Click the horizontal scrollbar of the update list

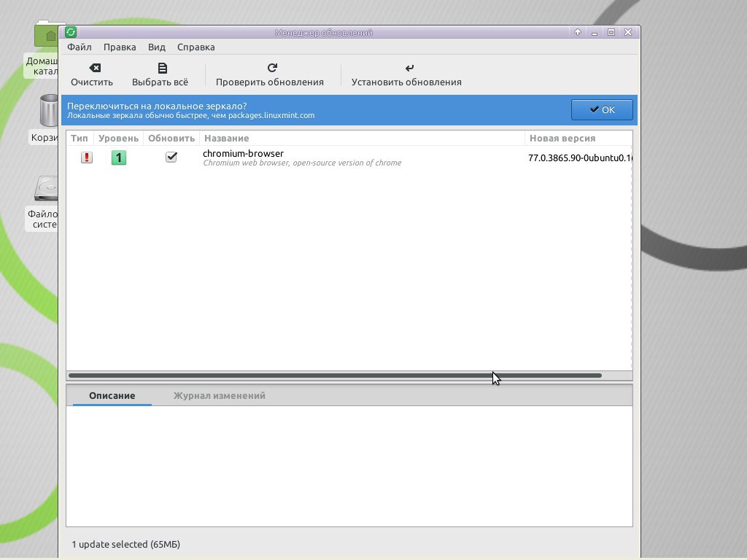pyautogui.click(x=335, y=376)
